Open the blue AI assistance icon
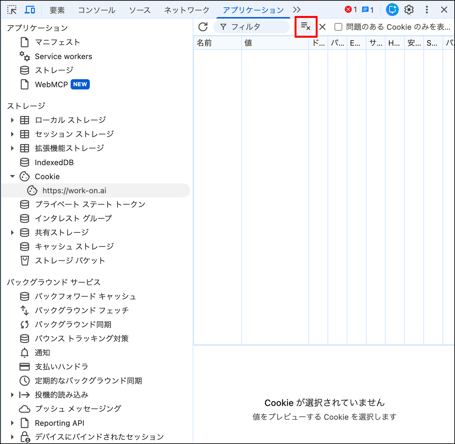455x444 pixels. pos(392,10)
